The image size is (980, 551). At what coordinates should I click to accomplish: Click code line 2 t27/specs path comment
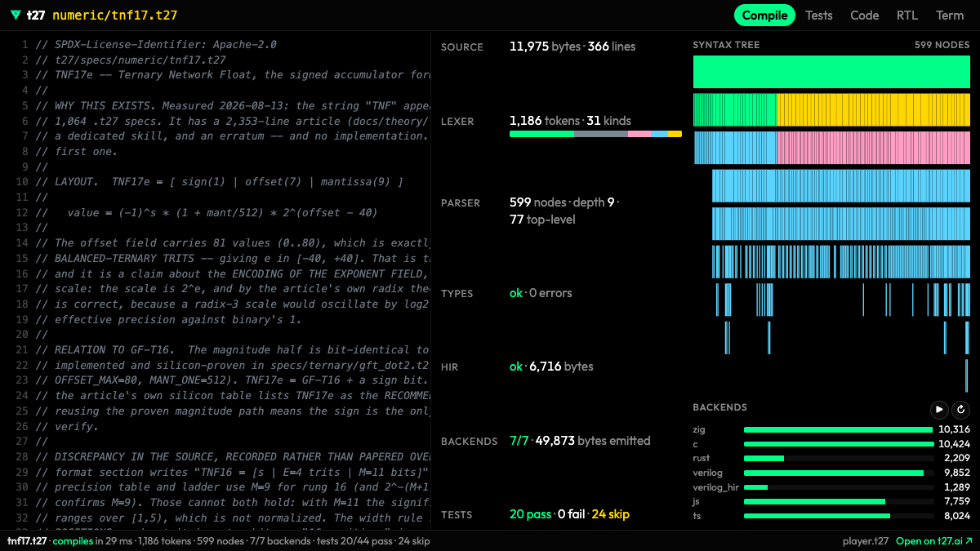tap(131, 60)
